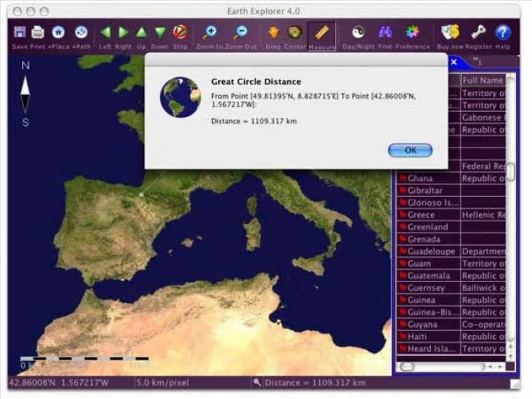
Task: Click the map scale bar
Action: 84,359
